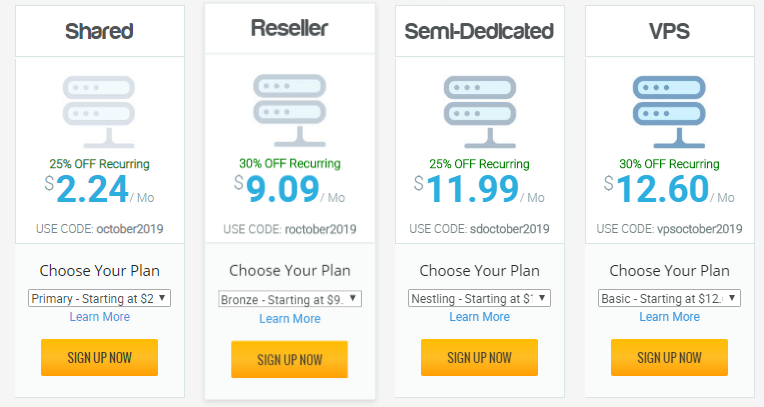
Task: Expand the Reseller Bronze plan dropdown
Action: pyautogui.click(x=290, y=298)
